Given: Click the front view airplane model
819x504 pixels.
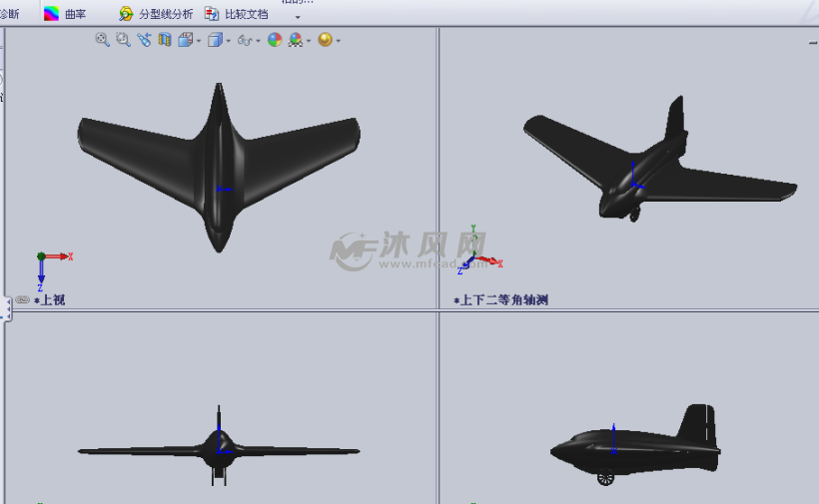Looking at the screenshot, I should click(x=219, y=446).
